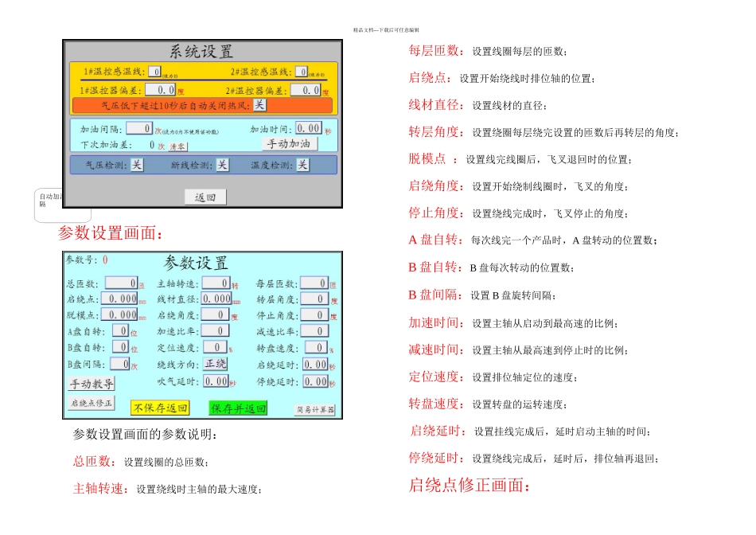
Task: Click the red label 转层角度： on right
Action: [436, 131]
